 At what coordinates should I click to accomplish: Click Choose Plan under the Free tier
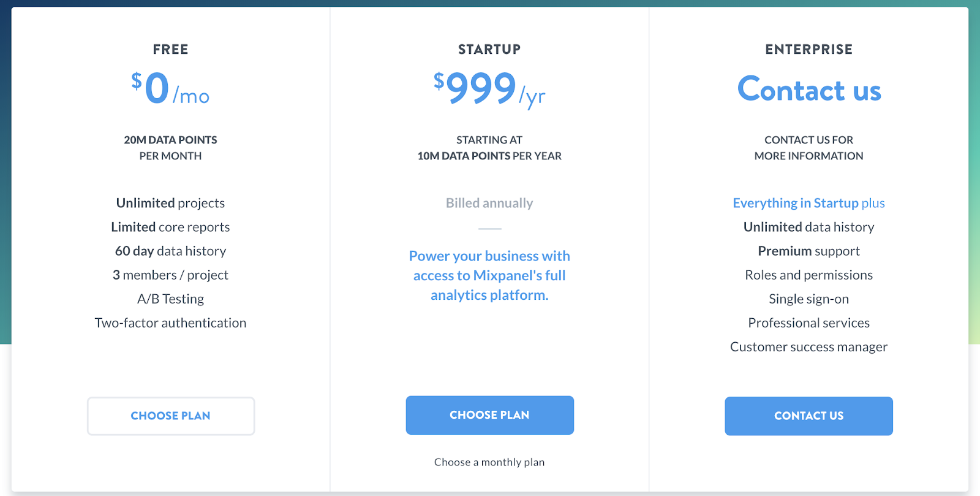coord(171,416)
